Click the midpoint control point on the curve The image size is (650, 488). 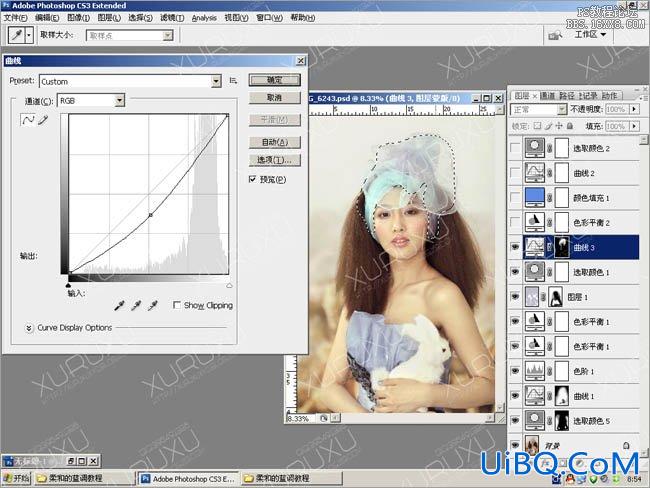pyautogui.click(x=150, y=215)
